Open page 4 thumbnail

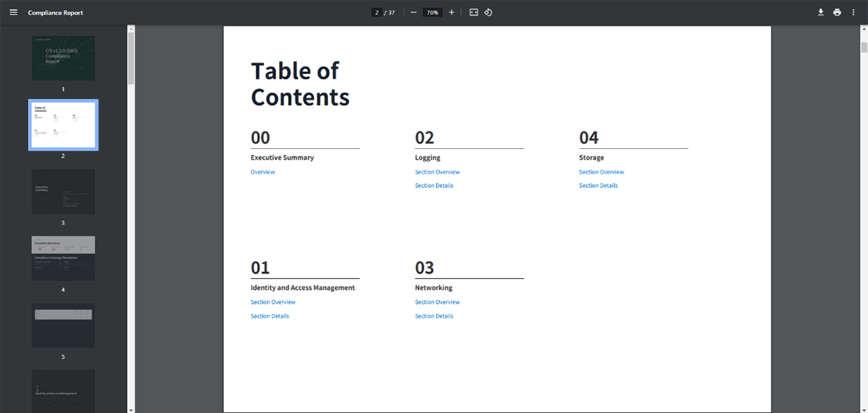[63, 259]
